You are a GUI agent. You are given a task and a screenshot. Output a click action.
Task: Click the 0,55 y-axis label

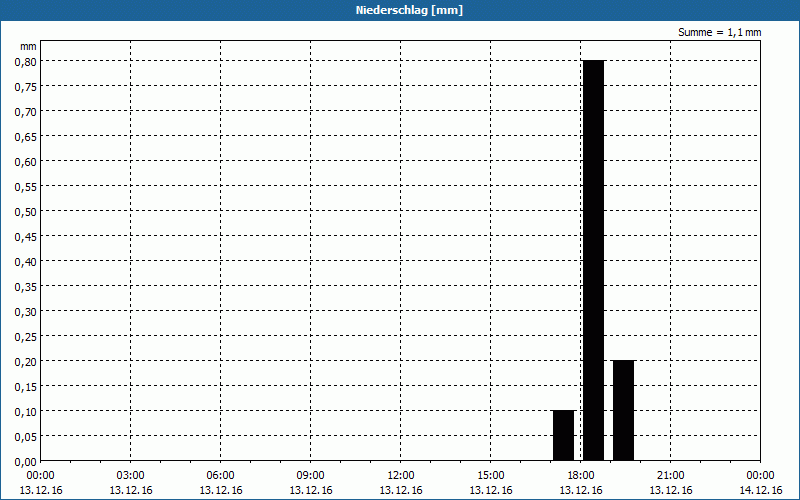click(x=26, y=187)
